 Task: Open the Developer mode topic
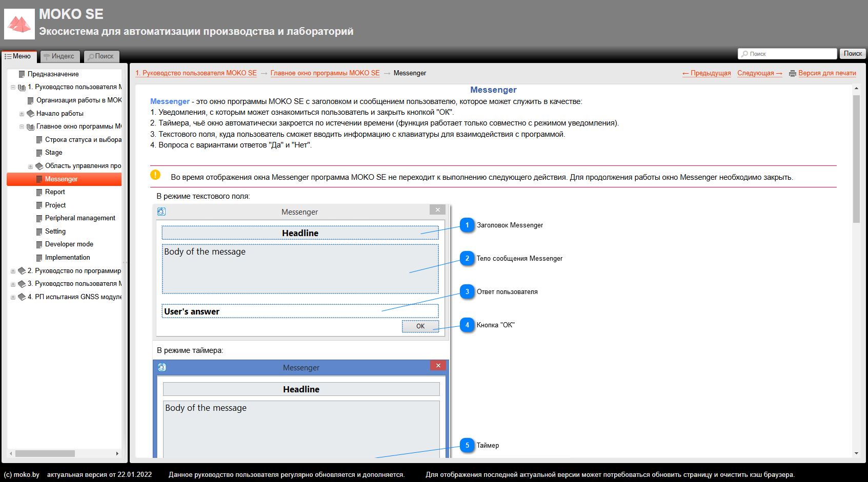coord(69,244)
